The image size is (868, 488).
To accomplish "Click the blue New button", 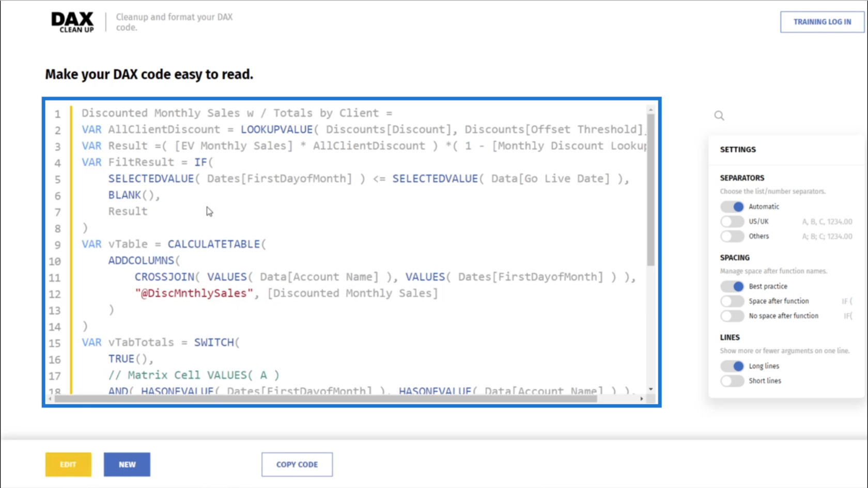I will tap(127, 464).
